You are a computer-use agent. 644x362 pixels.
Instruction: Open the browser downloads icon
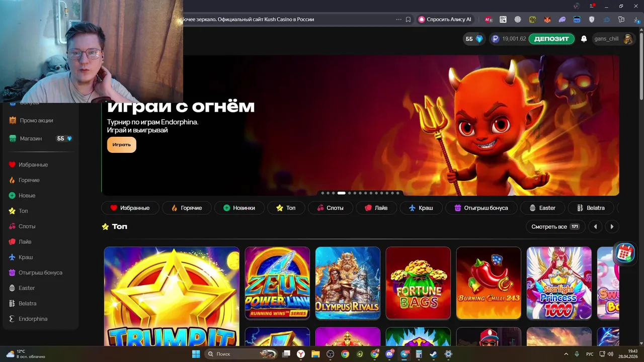click(x=636, y=20)
